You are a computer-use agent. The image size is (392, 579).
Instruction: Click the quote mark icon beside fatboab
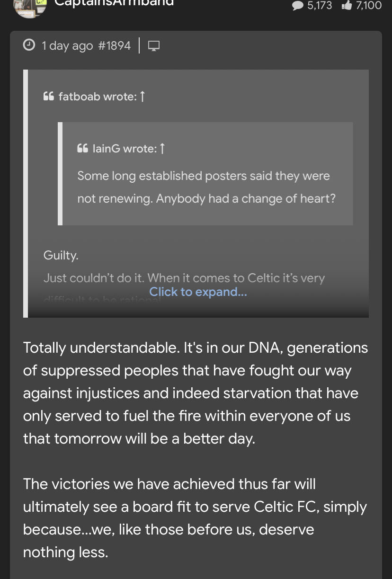click(49, 97)
